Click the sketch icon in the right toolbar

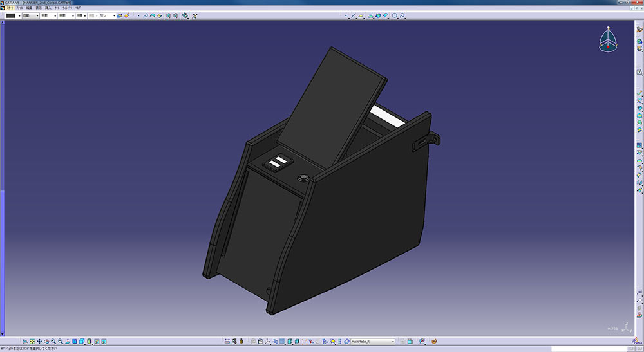(x=639, y=72)
